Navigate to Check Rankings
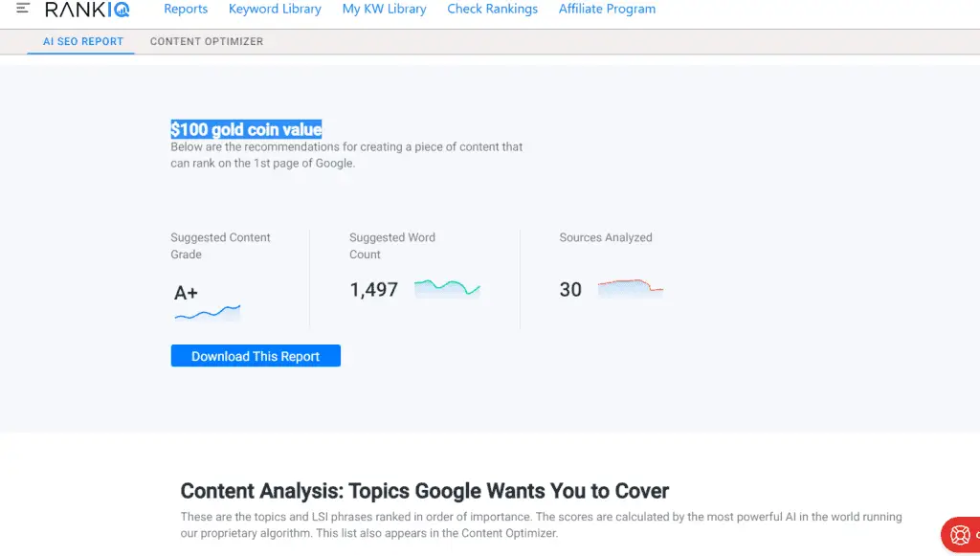Viewport: 980px width, 556px height. pyautogui.click(x=492, y=10)
